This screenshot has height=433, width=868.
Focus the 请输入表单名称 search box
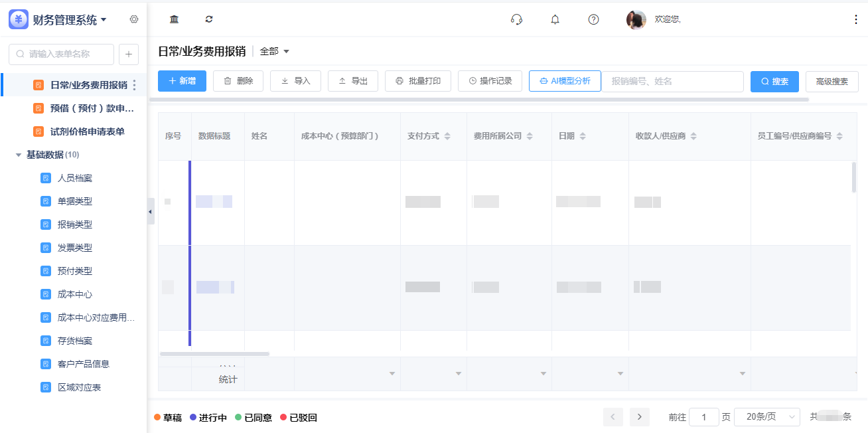pyautogui.click(x=61, y=54)
